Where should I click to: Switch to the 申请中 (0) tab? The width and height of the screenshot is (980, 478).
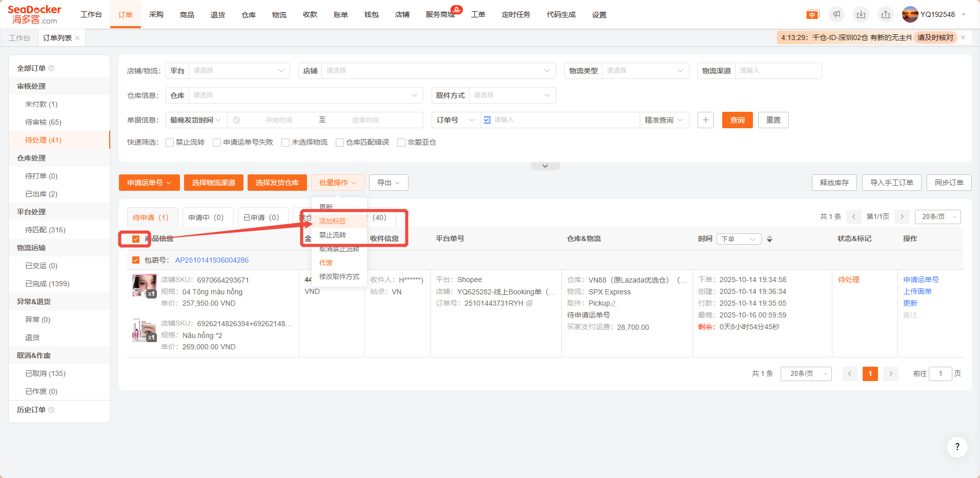[x=206, y=217]
